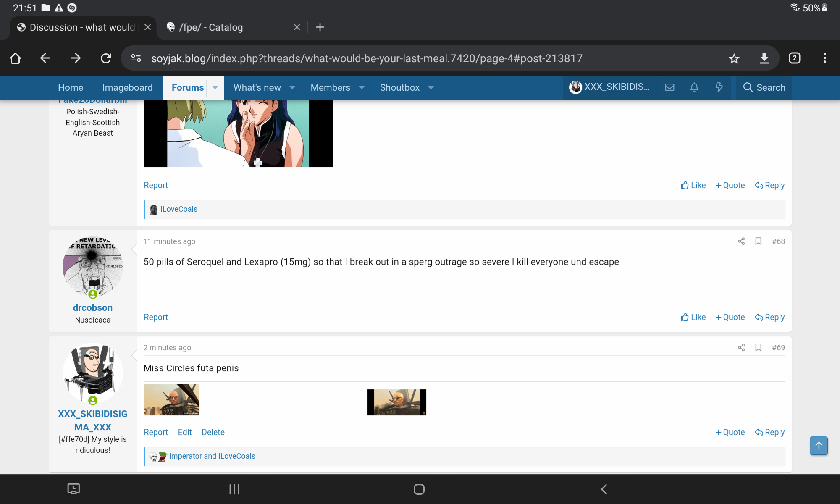Like drcobson's post
This screenshot has height=504, width=840.
click(693, 317)
